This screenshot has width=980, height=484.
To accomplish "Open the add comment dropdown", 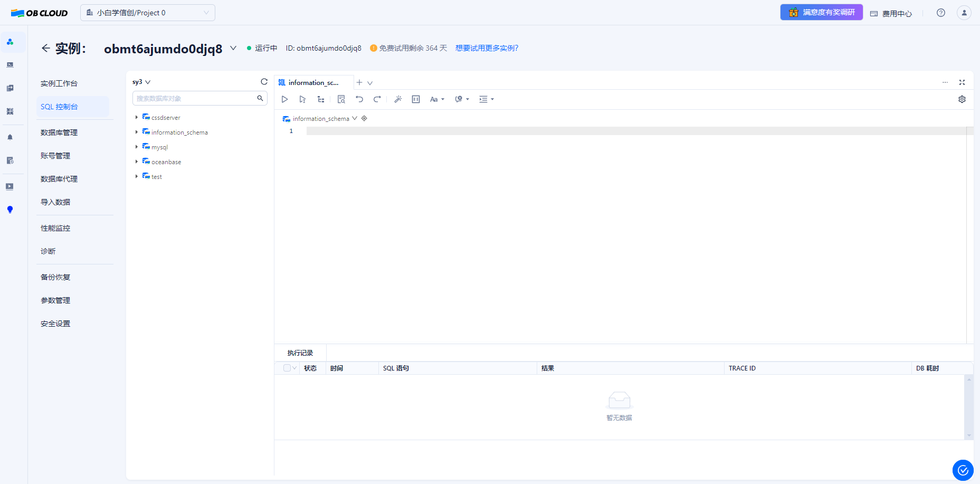I will [462, 99].
